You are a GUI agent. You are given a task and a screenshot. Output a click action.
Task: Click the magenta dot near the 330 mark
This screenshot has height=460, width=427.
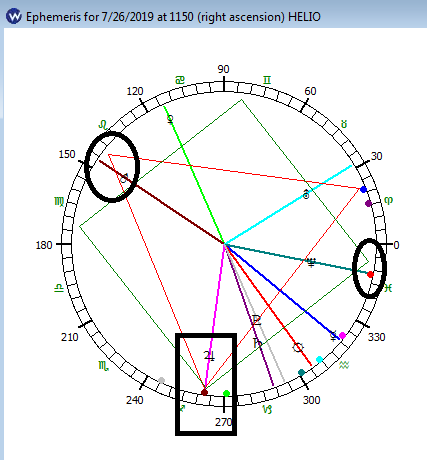pos(342,335)
